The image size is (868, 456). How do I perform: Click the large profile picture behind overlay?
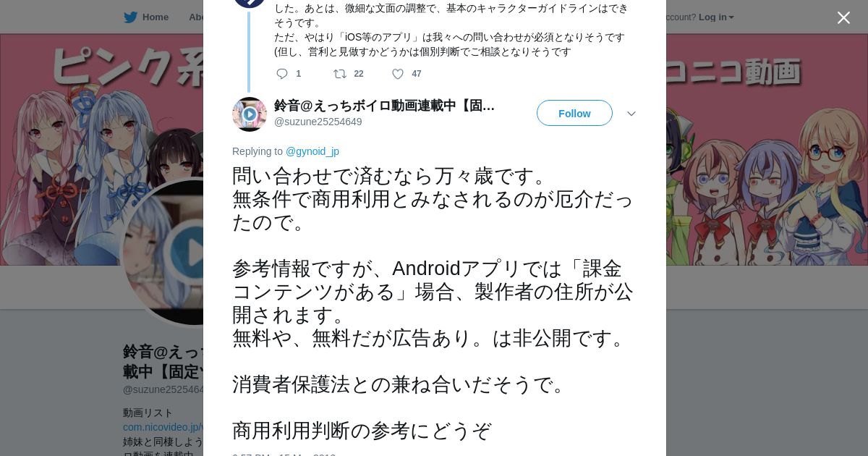coord(163,253)
